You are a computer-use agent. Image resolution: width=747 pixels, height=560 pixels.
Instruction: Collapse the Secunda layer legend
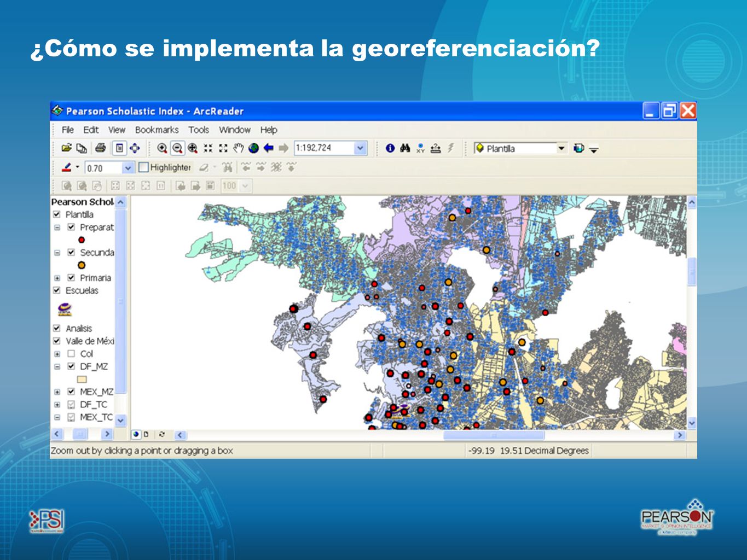pos(57,253)
